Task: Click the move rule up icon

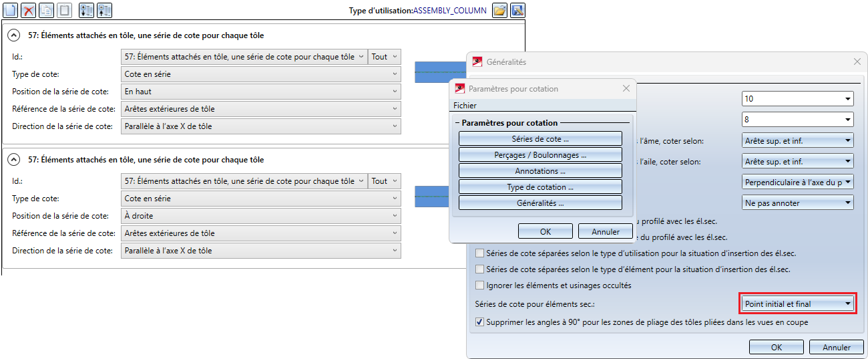Action: point(104,10)
